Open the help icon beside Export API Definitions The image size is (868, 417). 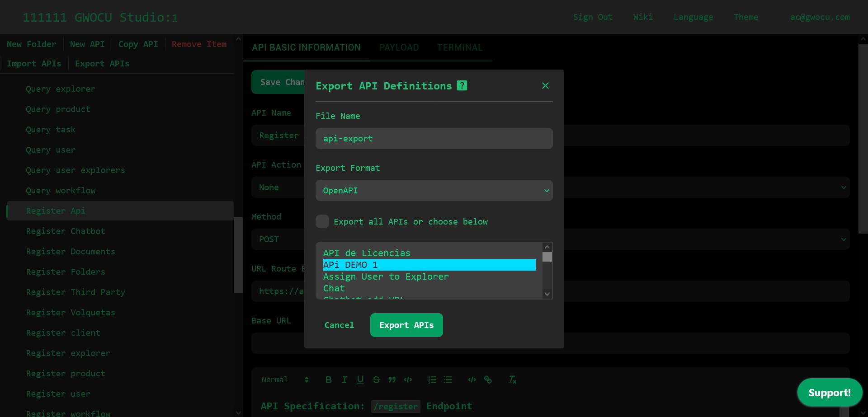(x=462, y=85)
